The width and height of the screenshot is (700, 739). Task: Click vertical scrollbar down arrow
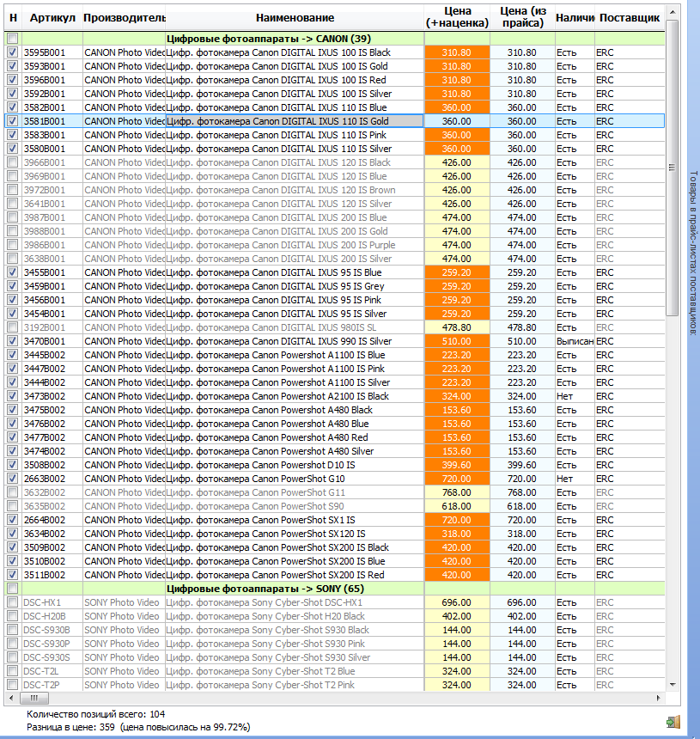673,685
